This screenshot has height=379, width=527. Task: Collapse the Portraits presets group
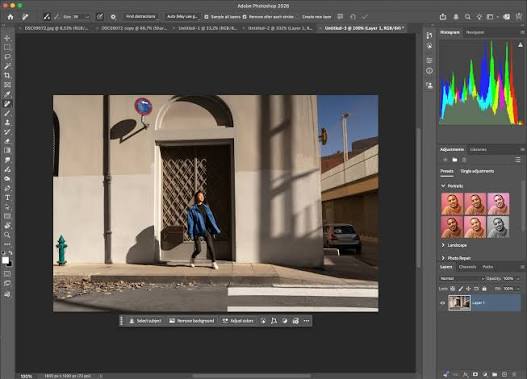[x=443, y=186]
